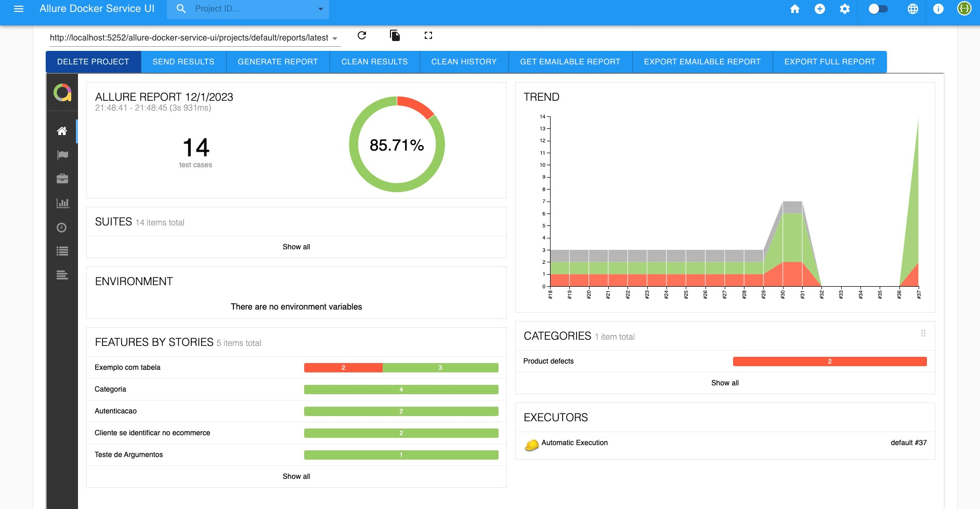Open CATEGORIES widget heading
This screenshot has height=509, width=980.
pos(557,336)
